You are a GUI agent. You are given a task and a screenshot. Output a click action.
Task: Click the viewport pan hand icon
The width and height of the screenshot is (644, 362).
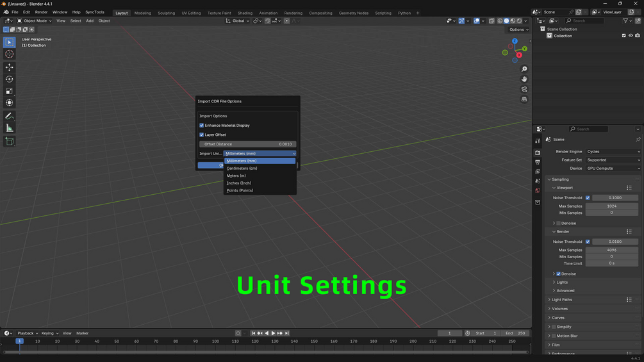(524, 79)
